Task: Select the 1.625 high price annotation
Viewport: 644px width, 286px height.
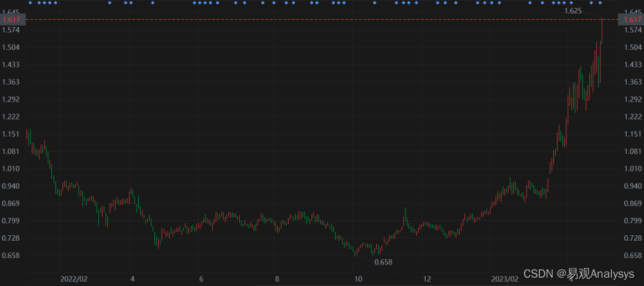Action: pos(573,11)
